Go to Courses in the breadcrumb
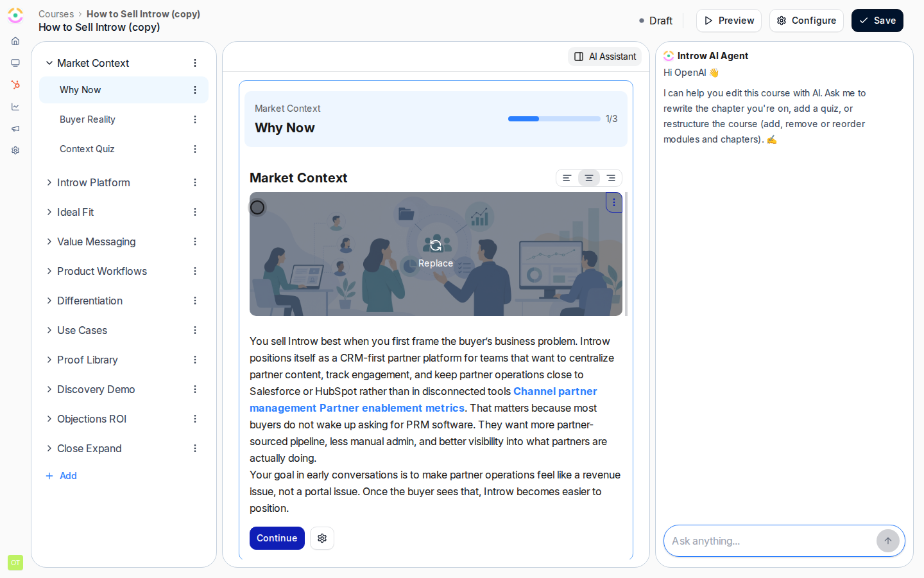Image resolution: width=924 pixels, height=578 pixels. click(56, 14)
